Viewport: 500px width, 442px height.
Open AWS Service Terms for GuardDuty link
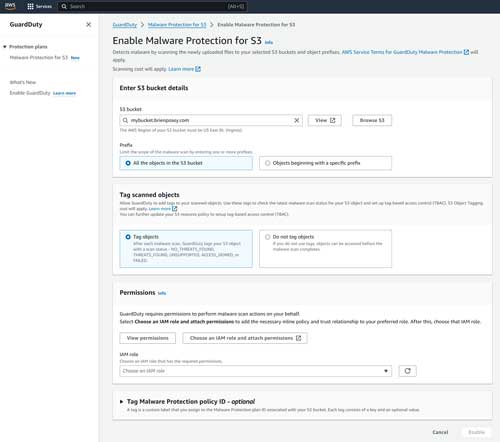pyautogui.click(x=405, y=52)
